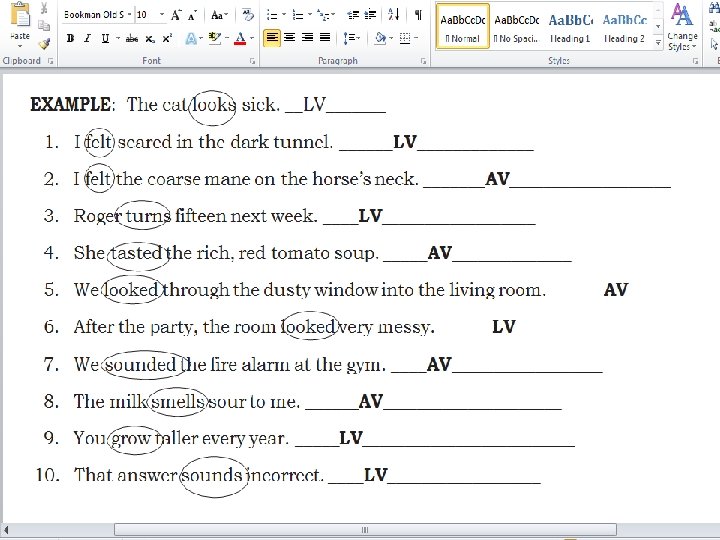This screenshot has height=540, width=720.
Task: Toggle Superscript formatting
Action: pos(168,39)
